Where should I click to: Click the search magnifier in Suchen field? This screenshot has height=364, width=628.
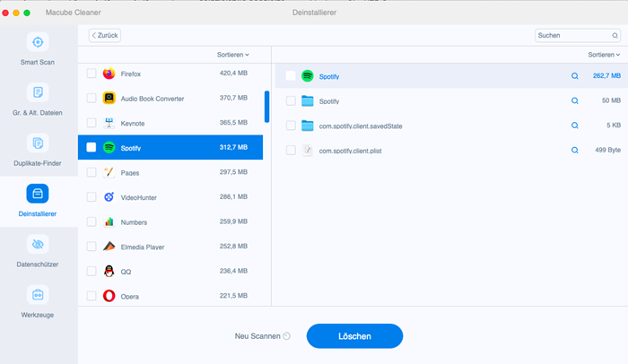pos(615,36)
